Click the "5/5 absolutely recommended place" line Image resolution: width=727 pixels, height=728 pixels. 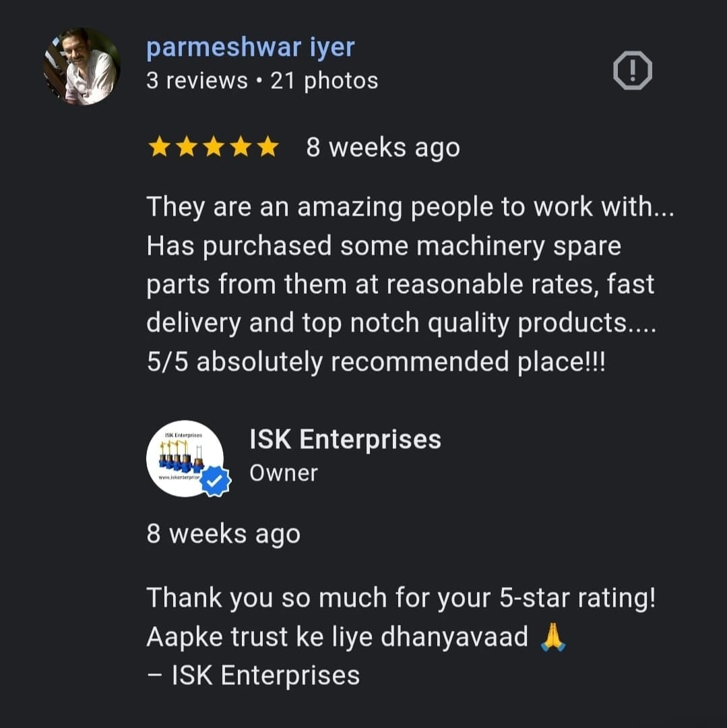[x=376, y=361]
